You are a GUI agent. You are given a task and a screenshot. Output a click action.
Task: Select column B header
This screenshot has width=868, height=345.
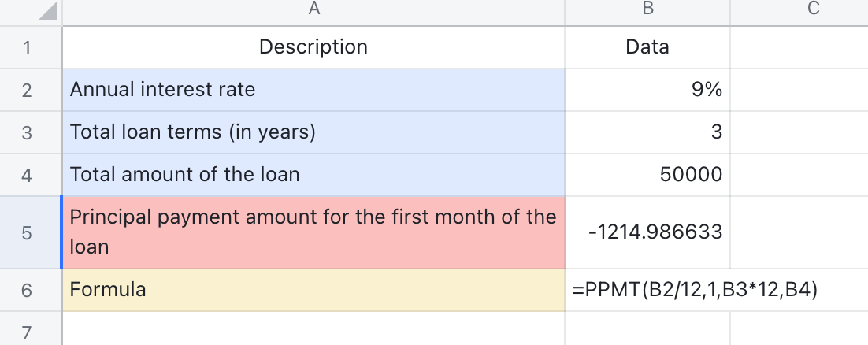coord(647,9)
